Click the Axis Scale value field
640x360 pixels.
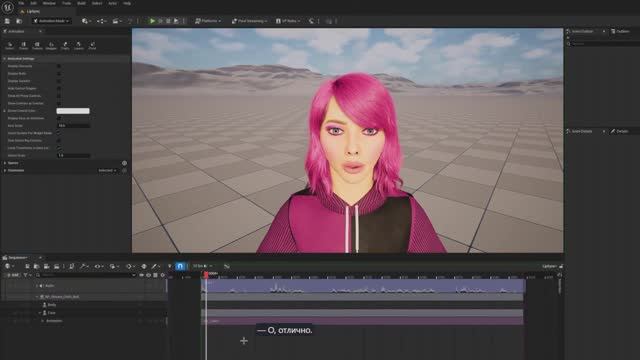pyautogui.click(x=73, y=126)
